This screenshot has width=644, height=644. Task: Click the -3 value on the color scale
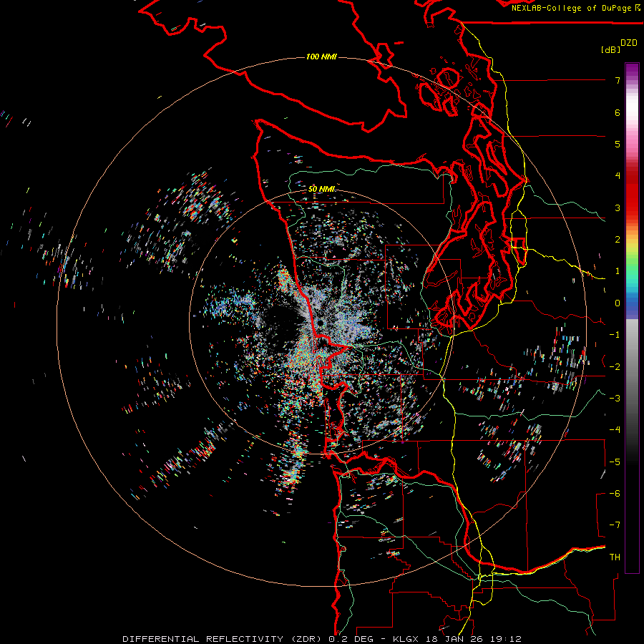(615, 399)
